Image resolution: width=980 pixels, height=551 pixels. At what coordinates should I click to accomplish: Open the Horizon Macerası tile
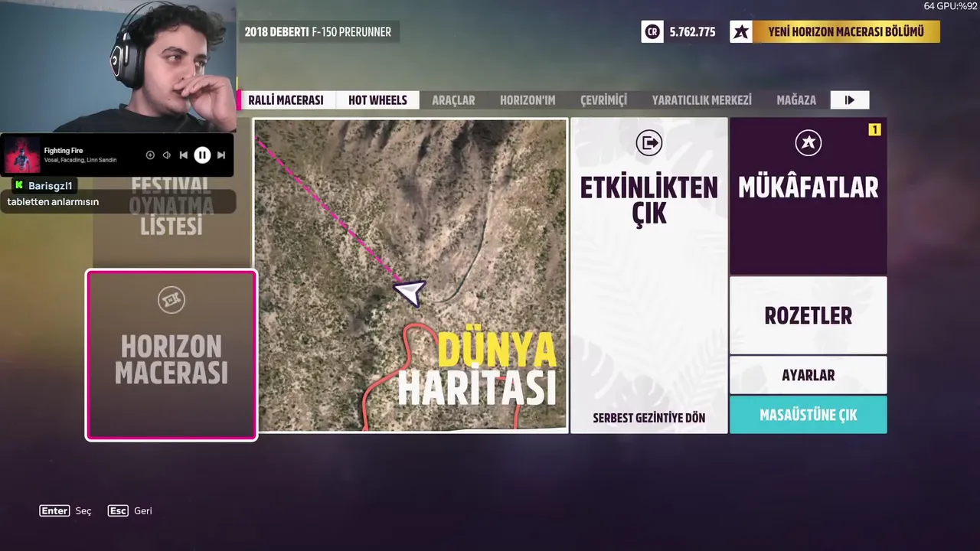click(171, 355)
